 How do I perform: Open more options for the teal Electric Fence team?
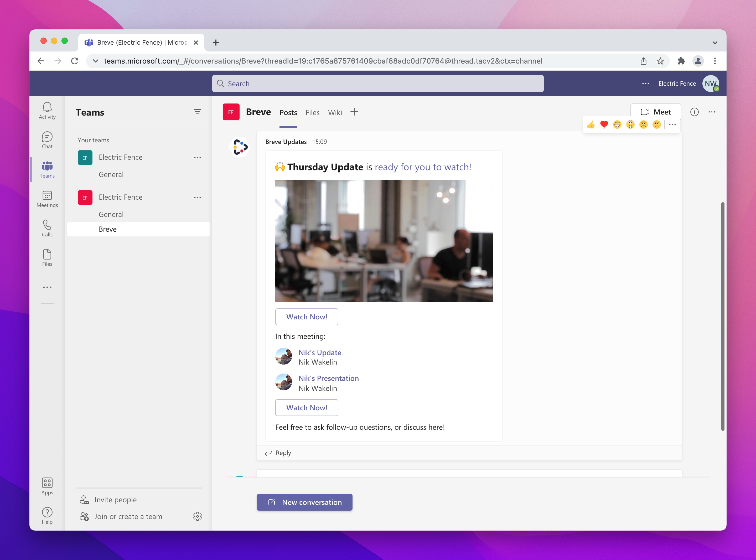click(197, 158)
